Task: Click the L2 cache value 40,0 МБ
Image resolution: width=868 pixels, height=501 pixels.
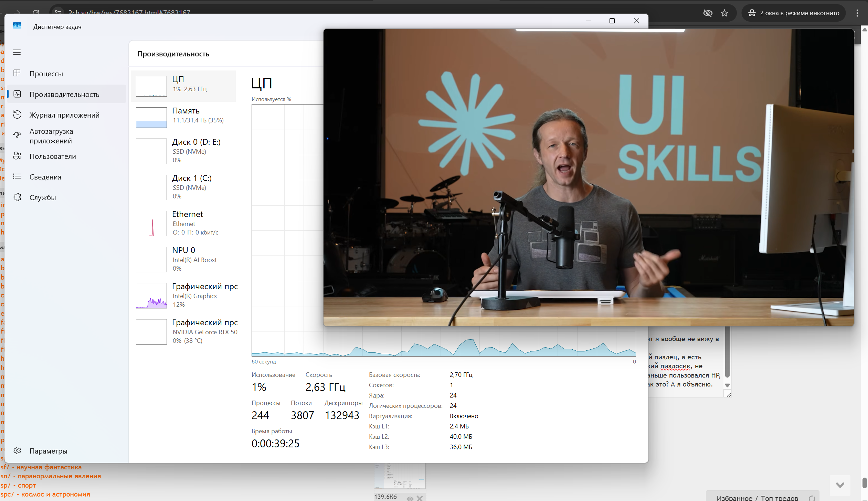Action: point(461,437)
